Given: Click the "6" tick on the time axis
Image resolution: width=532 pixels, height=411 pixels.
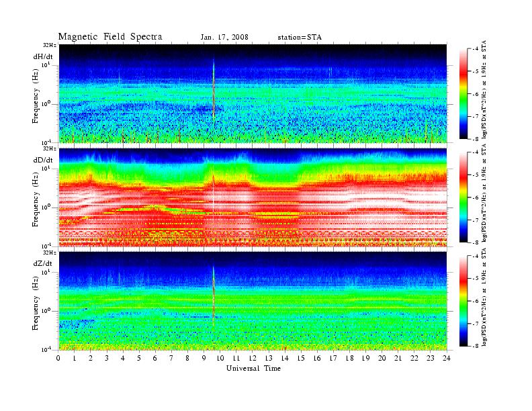Looking at the screenshot, I should click(x=155, y=358).
